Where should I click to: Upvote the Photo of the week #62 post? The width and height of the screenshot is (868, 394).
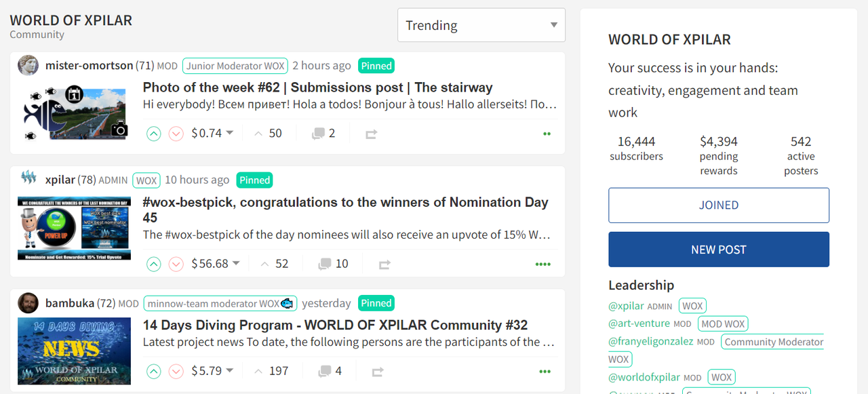click(x=154, y=134)
